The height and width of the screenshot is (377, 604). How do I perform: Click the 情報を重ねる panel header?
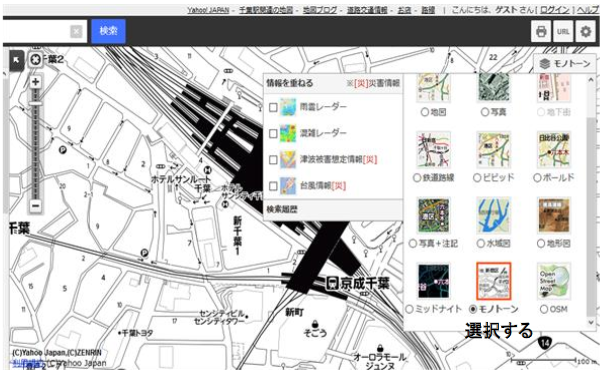click(333, 83)
